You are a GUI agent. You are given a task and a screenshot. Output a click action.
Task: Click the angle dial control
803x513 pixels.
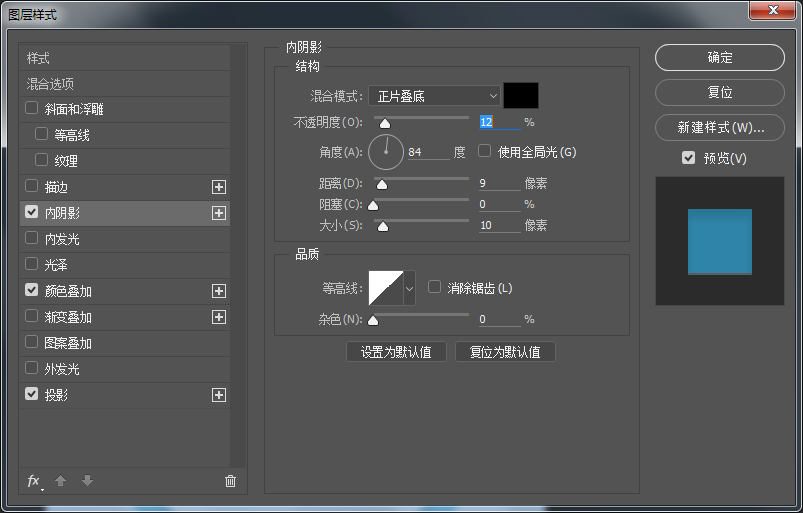coord(386,152)
